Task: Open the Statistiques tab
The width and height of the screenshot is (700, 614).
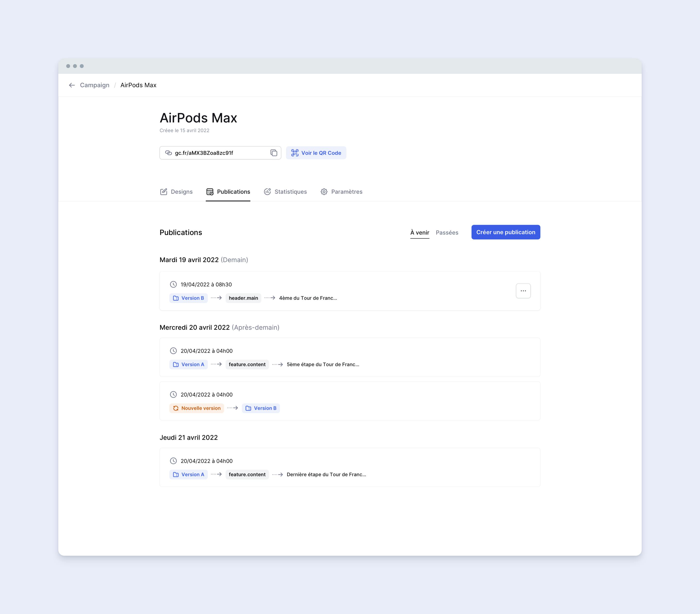Action: click(x=285, y=192)
